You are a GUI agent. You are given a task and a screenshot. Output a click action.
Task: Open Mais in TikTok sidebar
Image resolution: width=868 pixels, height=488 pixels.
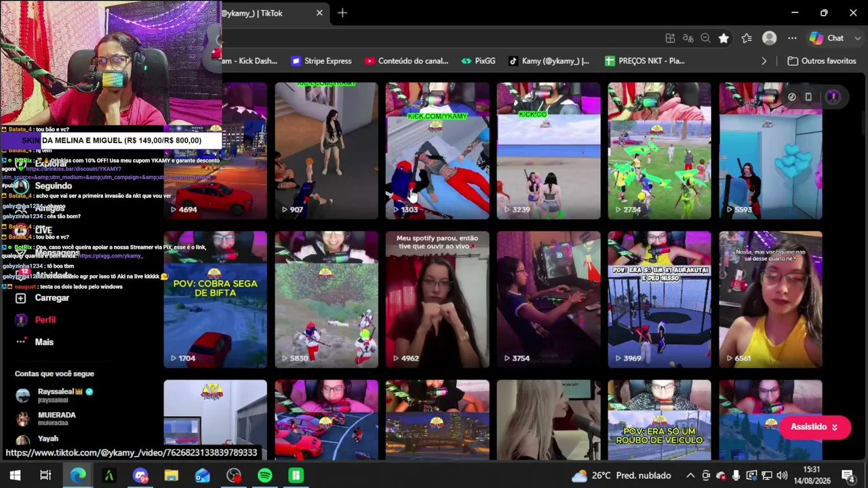pos(44,342)
